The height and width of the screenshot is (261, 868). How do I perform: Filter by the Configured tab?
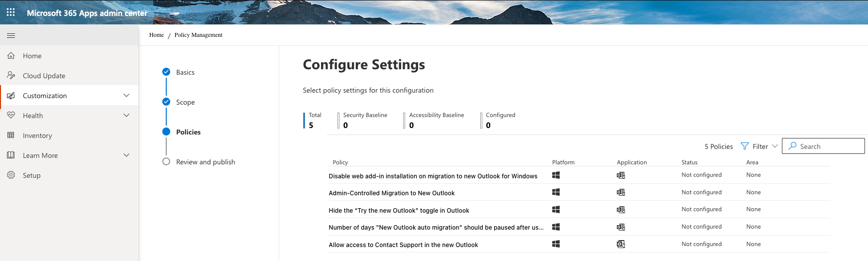(500, 120)
